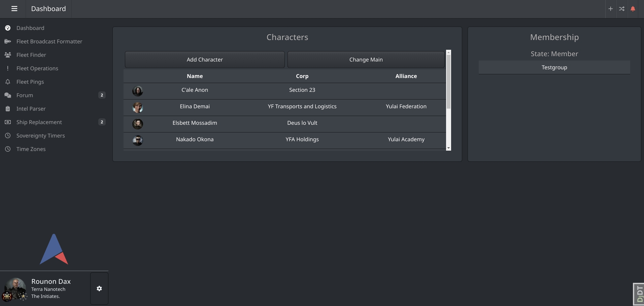The height and width of the screenshot is (306, 644).
Task: Select the Nakado Okona character row
Action: coord(286,139)
